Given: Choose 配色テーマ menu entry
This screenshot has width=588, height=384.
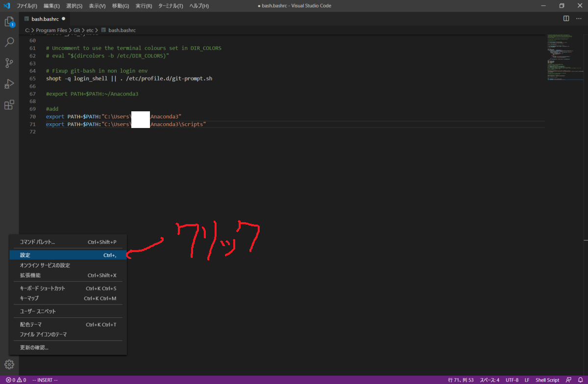Looking at the screenshot, I should [68, 325].
